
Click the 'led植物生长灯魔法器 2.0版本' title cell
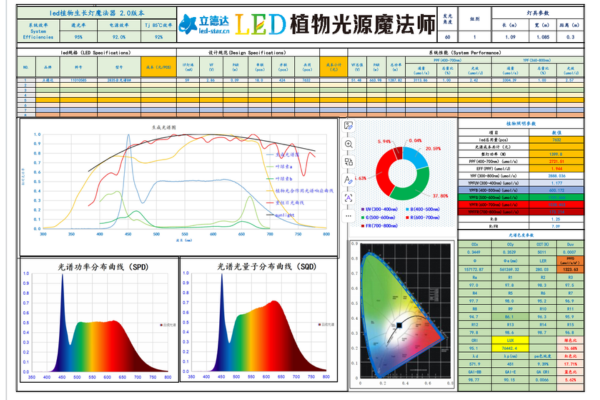(96, 13)
